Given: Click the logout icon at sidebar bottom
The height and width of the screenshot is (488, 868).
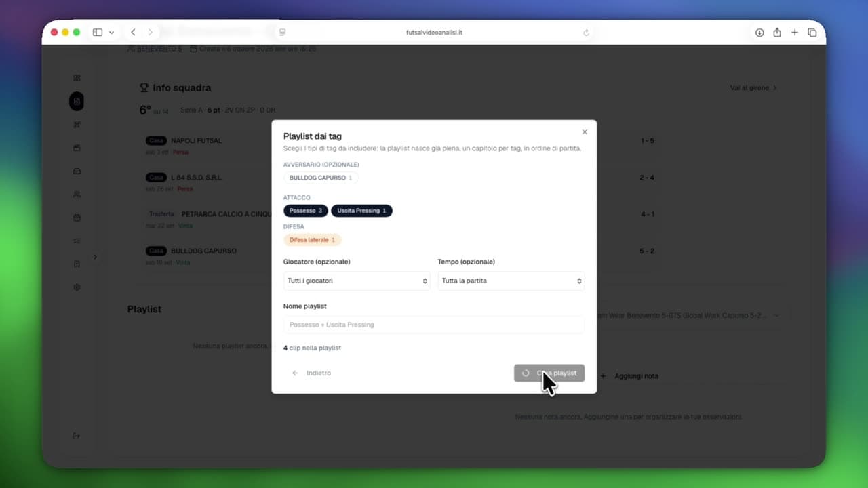Looking at the screenshot, I should click(x=77, y=436).
